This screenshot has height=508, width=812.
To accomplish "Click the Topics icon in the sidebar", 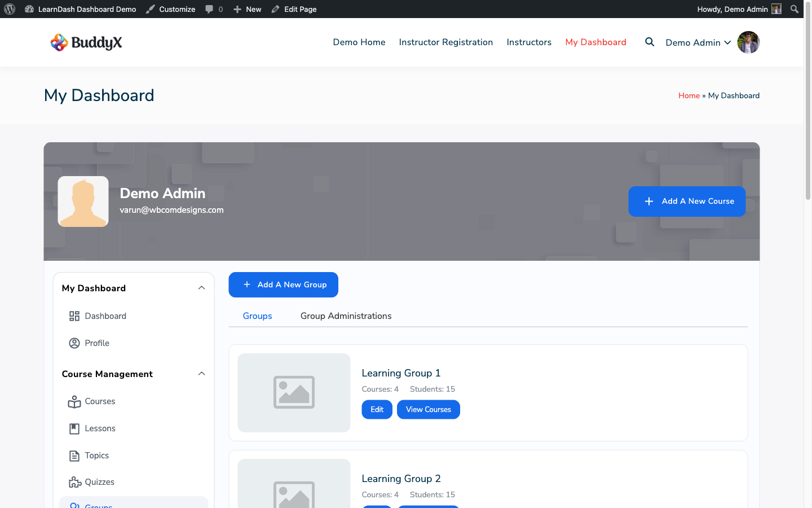I will coord(74,455).
